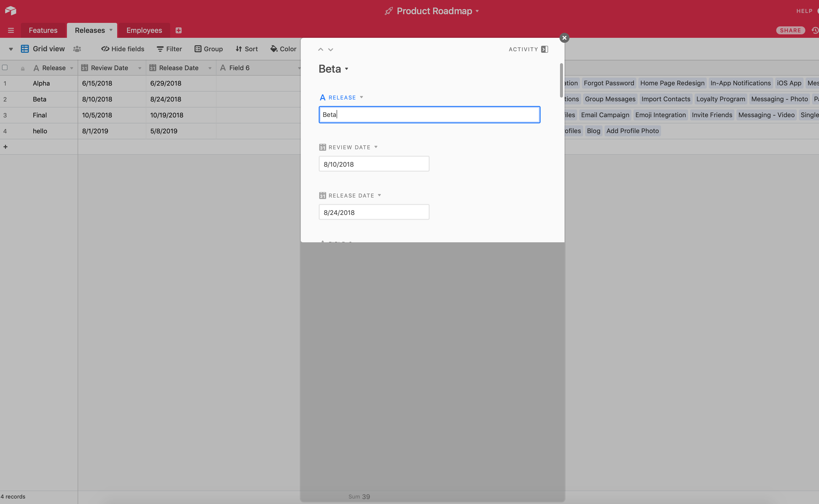Click the rocket icon beside Product Roadmap
The image size is (819, 504).
tap(389, 11)
